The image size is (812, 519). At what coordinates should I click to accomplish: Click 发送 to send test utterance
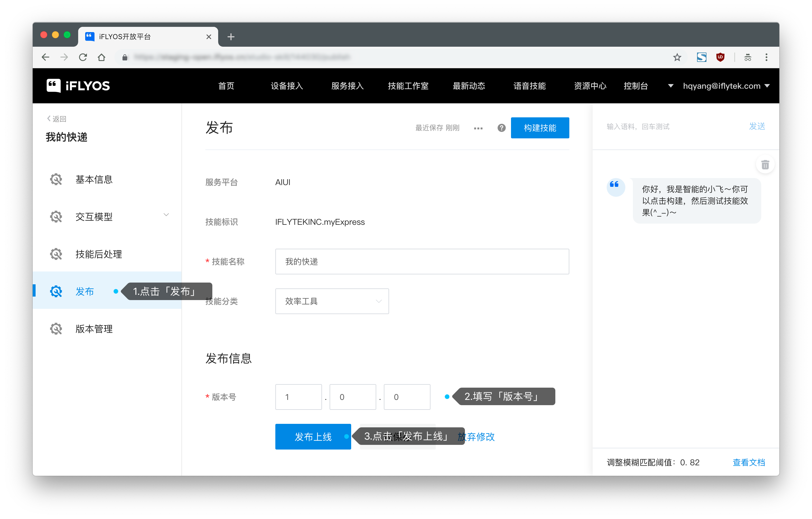(x=757, y=126)
